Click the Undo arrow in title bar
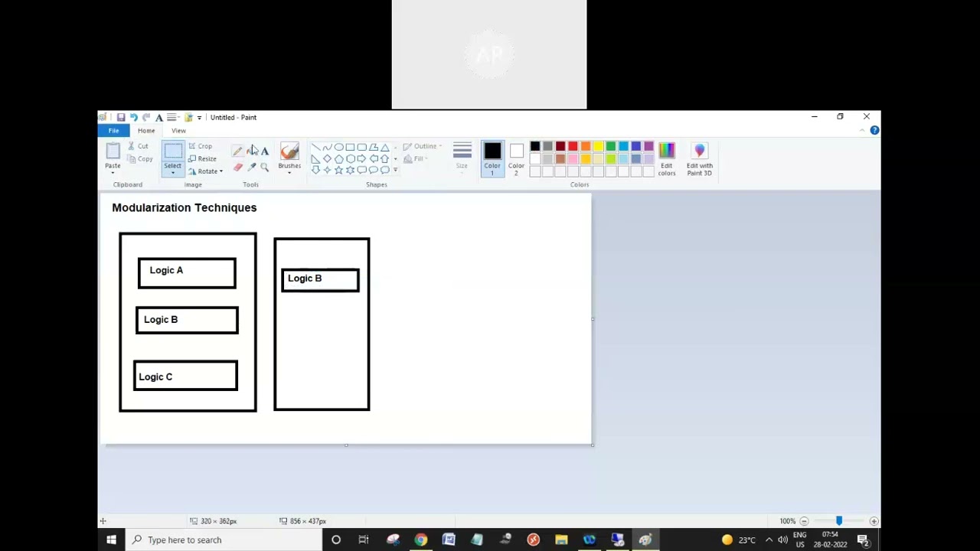 (x=133, y=117)
